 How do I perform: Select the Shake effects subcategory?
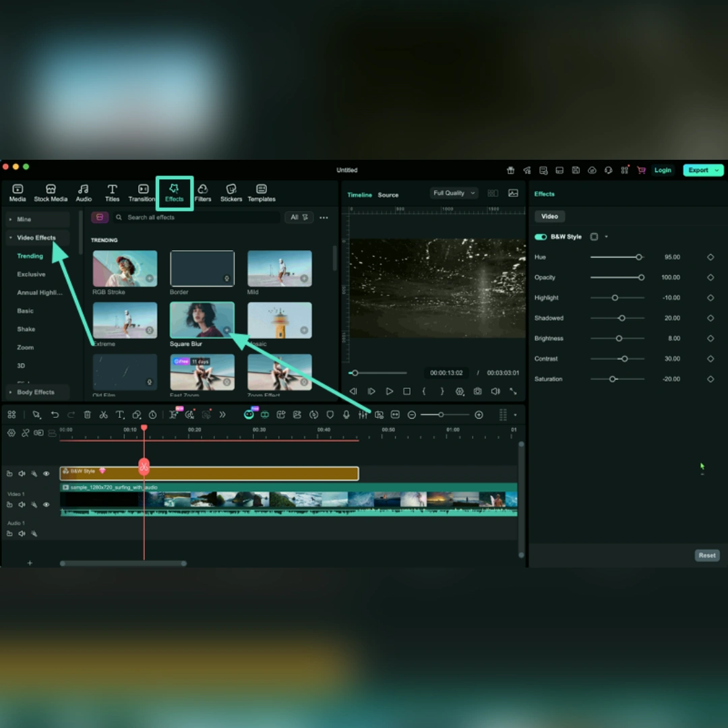26,329
